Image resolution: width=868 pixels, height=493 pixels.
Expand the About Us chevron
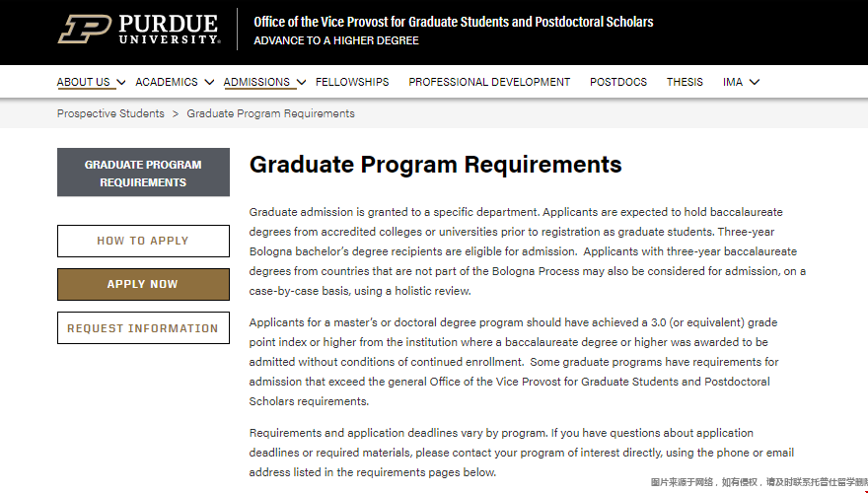point(121,83)
